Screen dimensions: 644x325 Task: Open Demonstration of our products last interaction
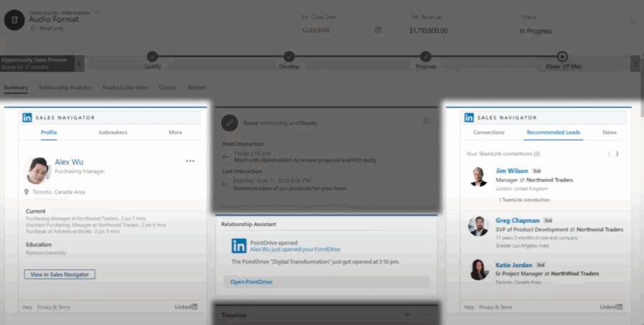289,188
